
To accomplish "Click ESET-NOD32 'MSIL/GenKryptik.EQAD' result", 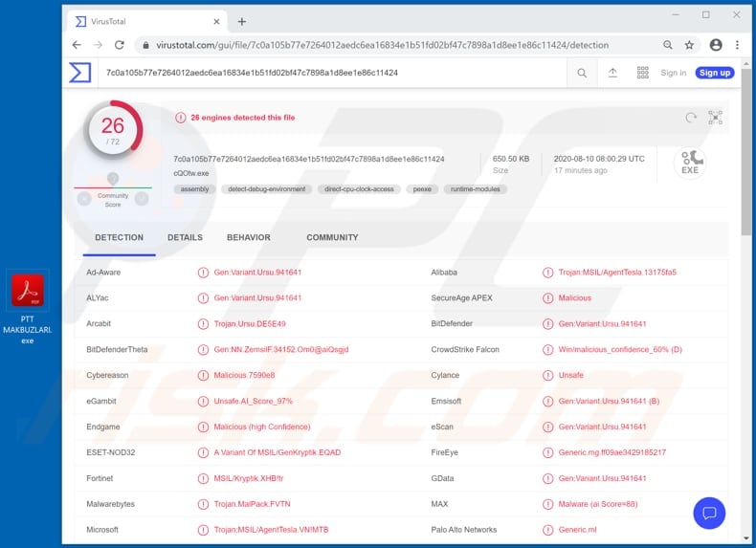I will coord(278,452).
